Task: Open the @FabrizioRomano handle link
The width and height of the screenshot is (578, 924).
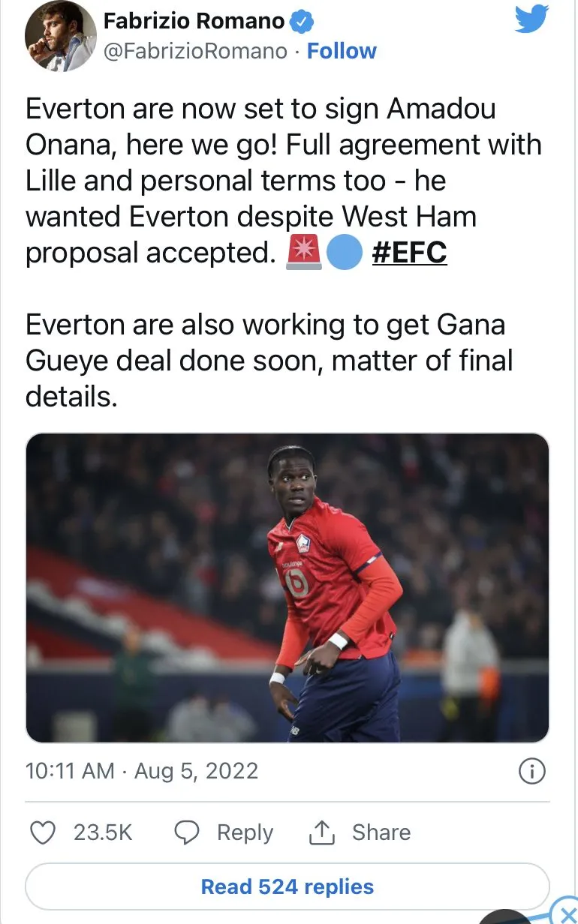Action: tap(194, 51)
